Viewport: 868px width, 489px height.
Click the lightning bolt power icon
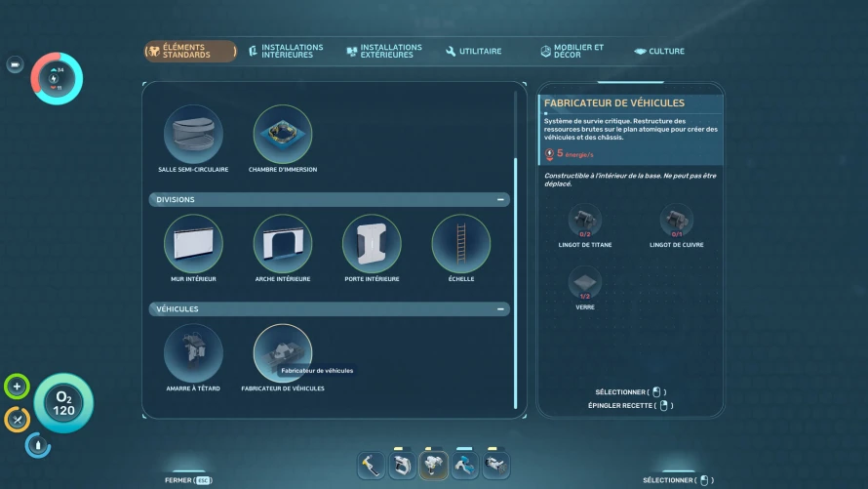pyautogui.click(x=54, y=79)
